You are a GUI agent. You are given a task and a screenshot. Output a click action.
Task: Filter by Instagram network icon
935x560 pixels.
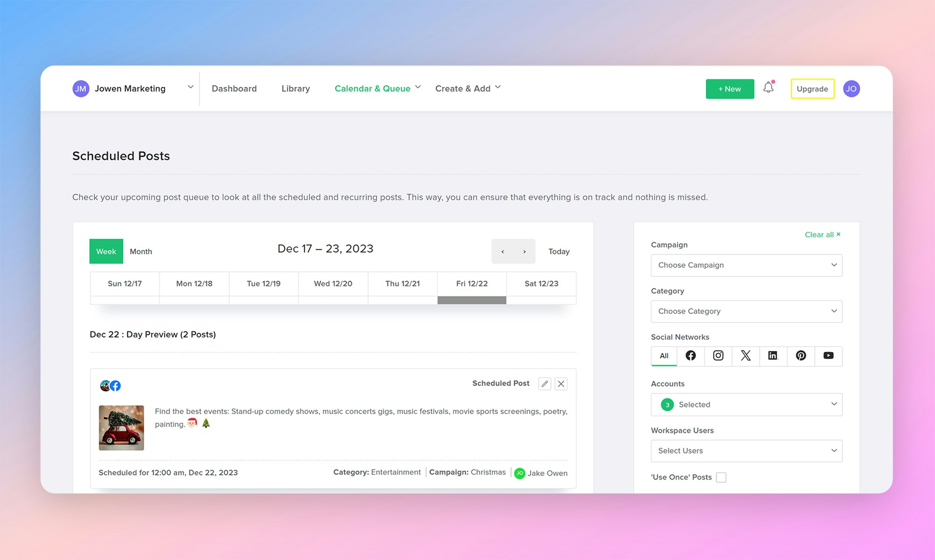tap(718, 356)
